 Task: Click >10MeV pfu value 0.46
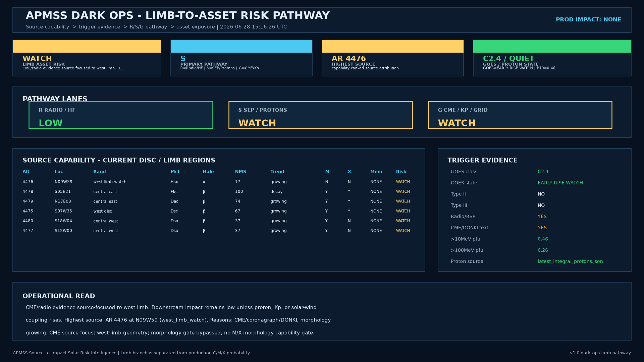pyautogui.click(x=543, y=239)
